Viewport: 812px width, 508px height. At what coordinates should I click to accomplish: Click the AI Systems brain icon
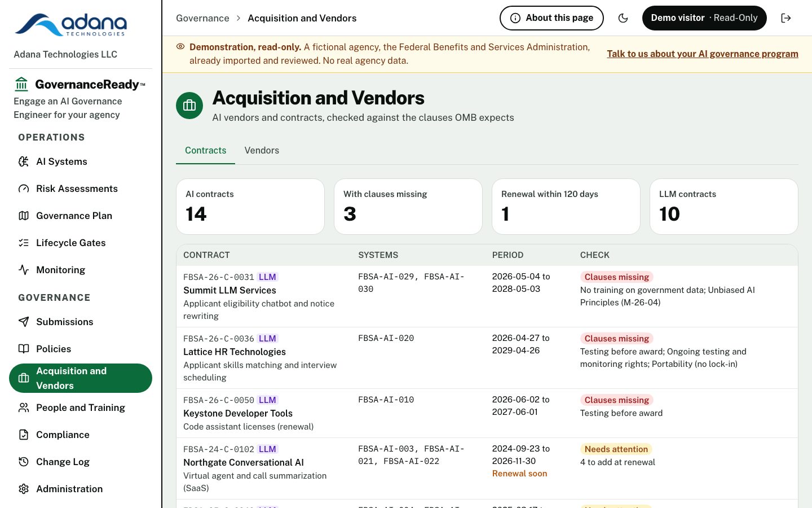click(x=24, y=161)
